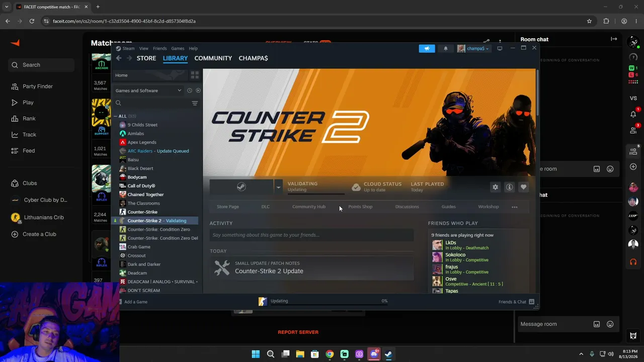Collapse the Room chat panel
Image resolution: width=644 pixels, height=362 pixels.
(x=614, y=39)
